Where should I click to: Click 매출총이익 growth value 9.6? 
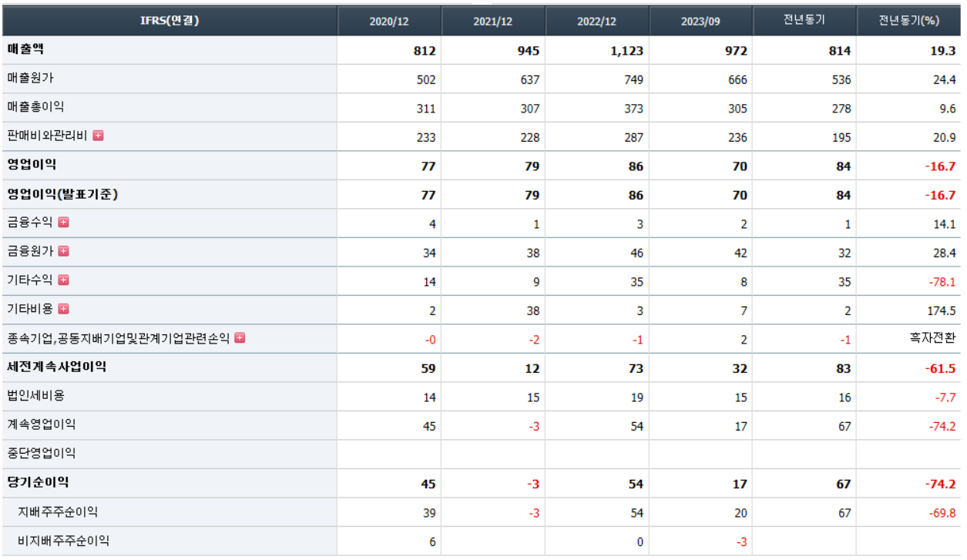(x=948, y=109)
